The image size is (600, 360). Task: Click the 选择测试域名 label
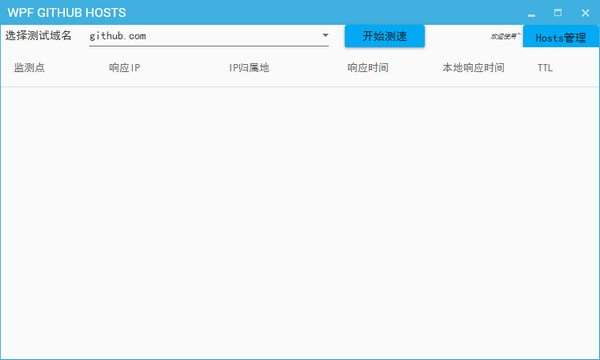point(38,36)
